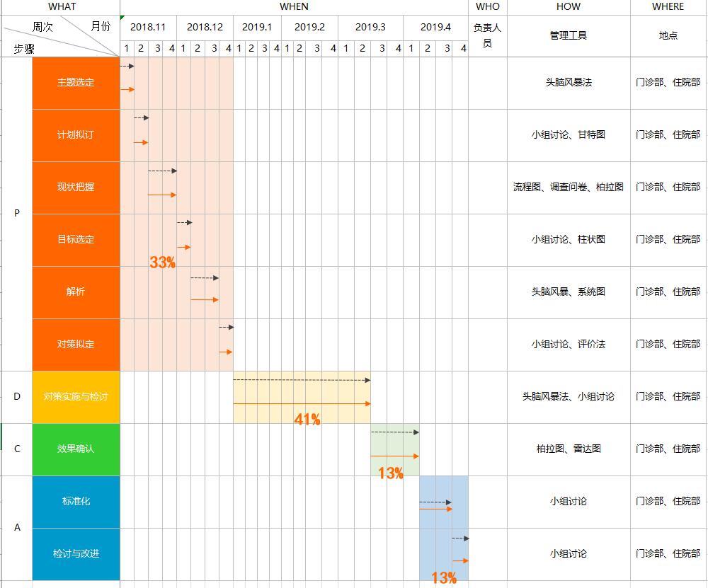Click the 2019.3 month header

370,27
